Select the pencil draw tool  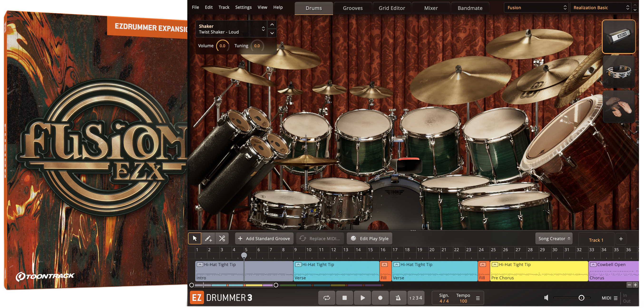209,238
